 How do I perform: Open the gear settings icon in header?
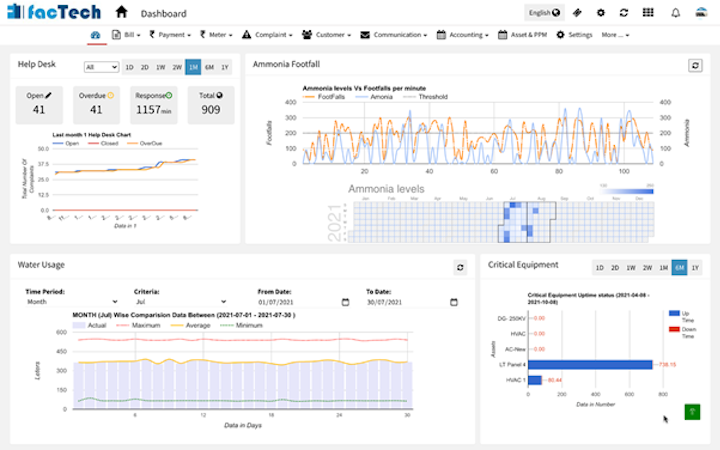(x=601, y=13)
